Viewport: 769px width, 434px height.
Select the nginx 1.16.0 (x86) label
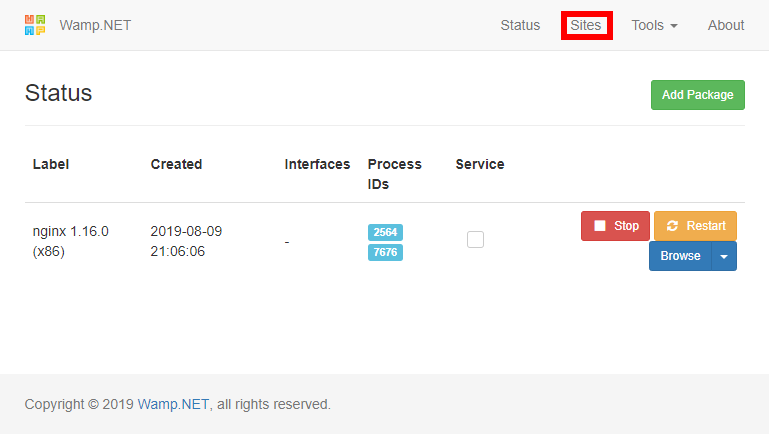71,241
